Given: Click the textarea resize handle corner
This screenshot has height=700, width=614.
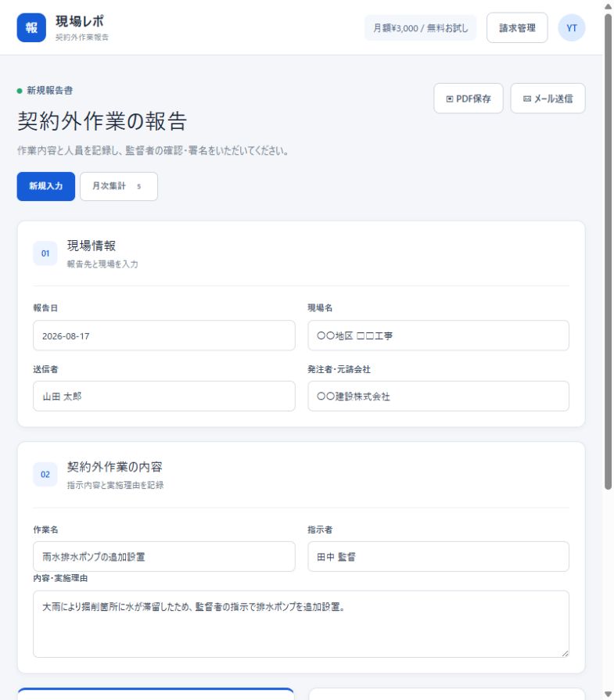Looking at the screenshot, I should point(566,654).
